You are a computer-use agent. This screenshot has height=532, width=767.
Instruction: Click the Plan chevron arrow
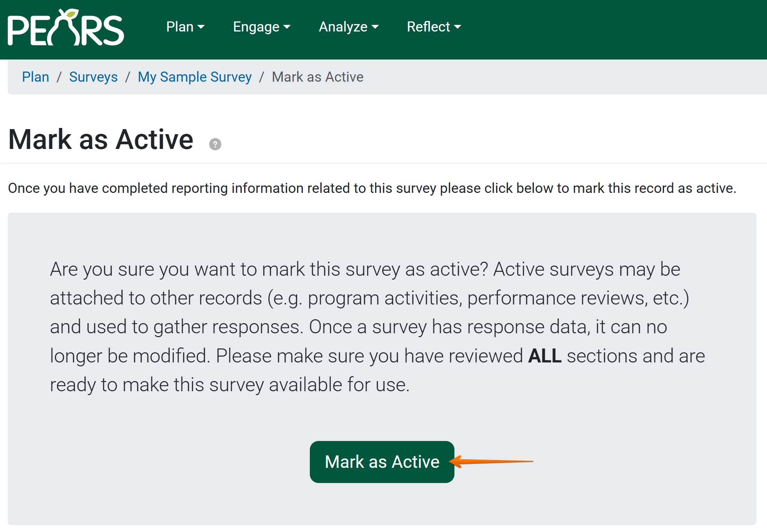pos(201,27)
